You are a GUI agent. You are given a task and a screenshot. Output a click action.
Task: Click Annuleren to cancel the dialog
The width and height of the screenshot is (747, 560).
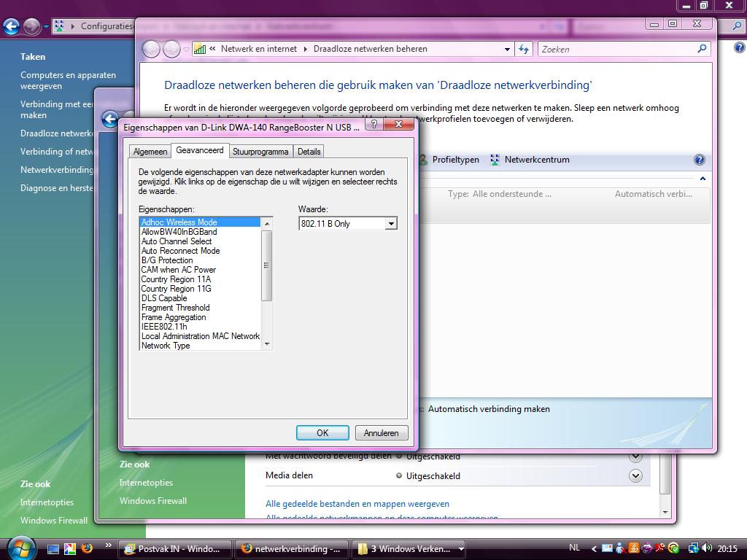(381, 433)
